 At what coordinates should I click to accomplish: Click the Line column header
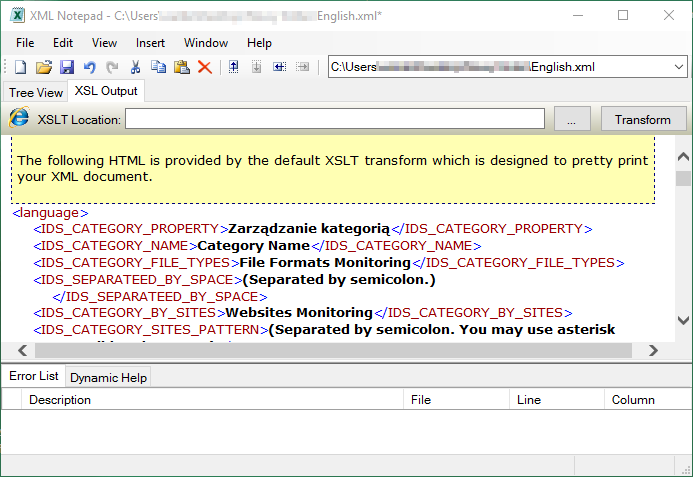coord(557,400)
